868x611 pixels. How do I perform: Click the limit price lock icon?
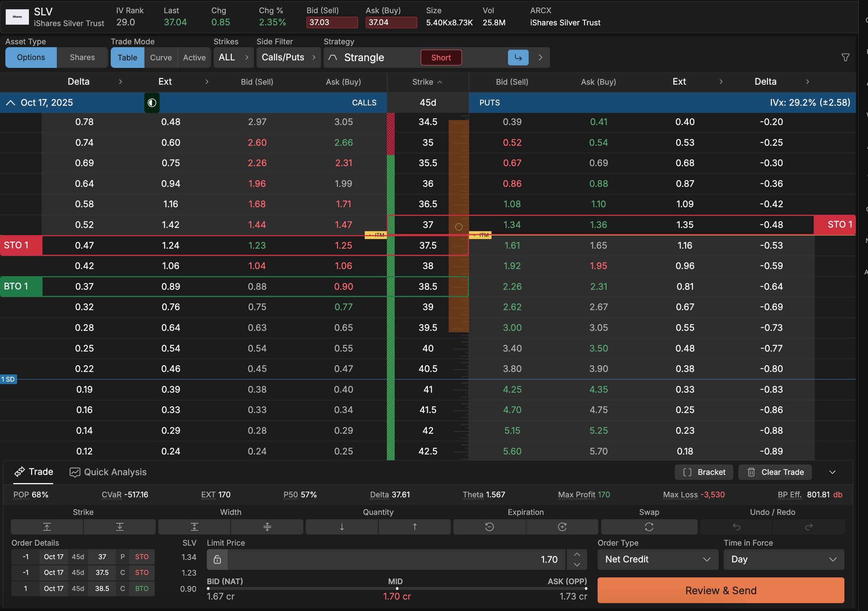217,560
